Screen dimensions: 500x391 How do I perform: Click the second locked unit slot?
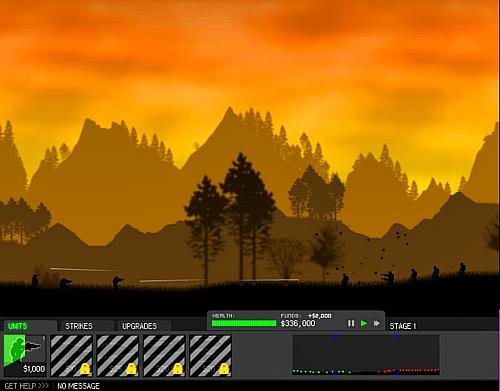click(118, 356)
